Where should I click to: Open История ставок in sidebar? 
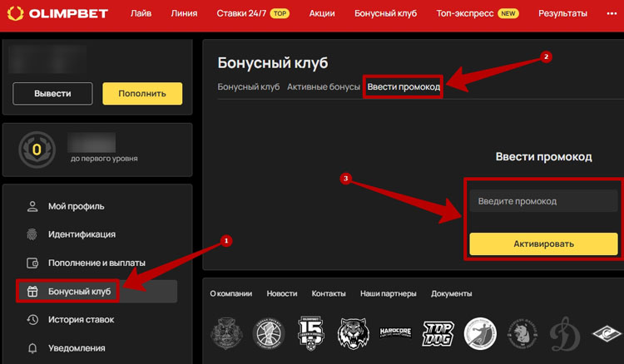point(82,319)
